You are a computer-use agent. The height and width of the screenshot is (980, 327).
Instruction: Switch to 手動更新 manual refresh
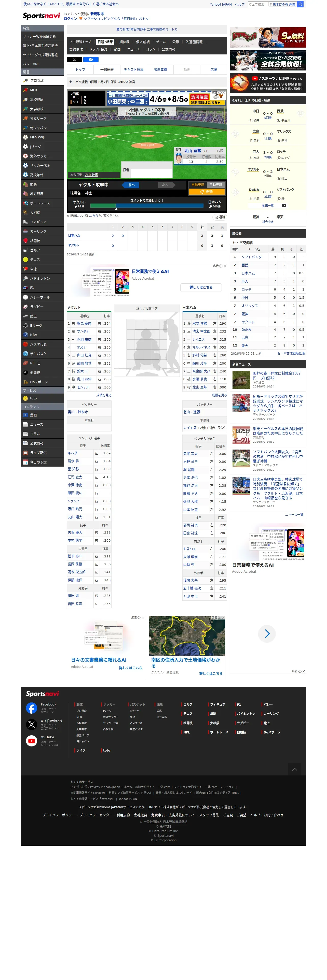click(x=216, y=185)
